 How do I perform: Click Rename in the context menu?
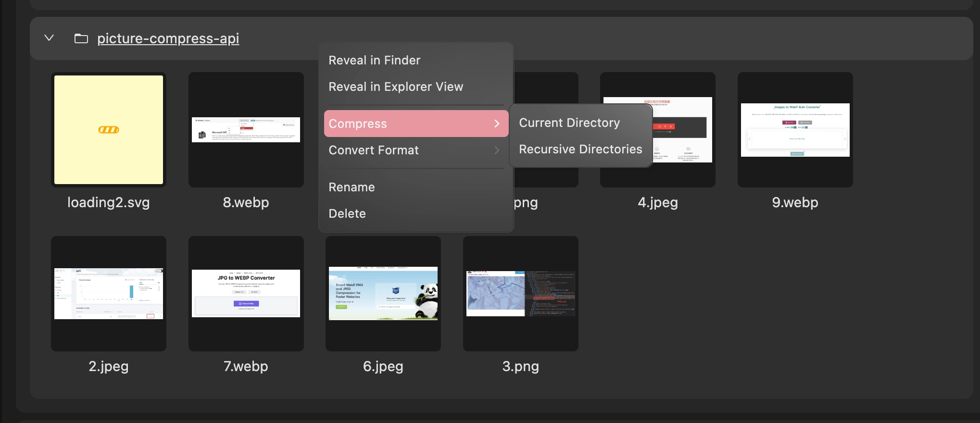[x=352, y=187]
